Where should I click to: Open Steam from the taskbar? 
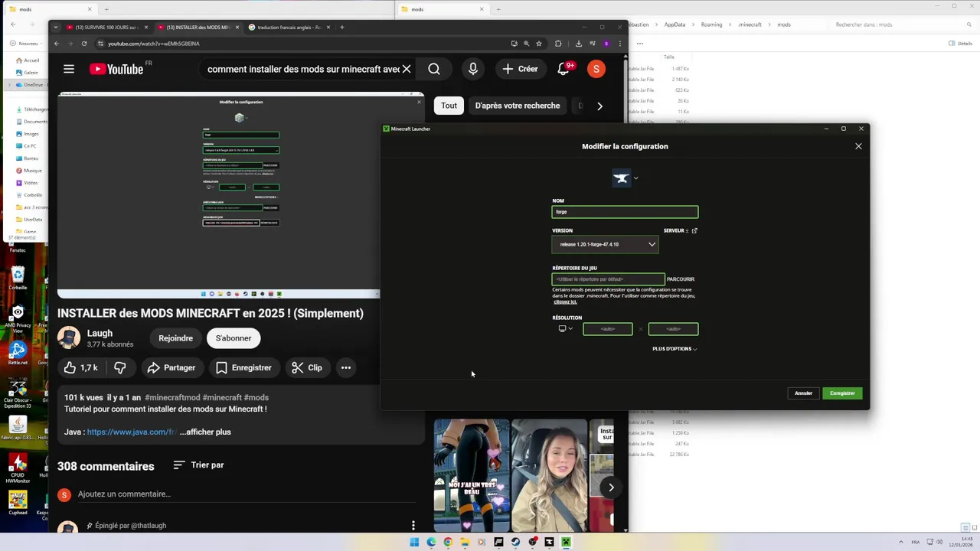click(x=515, y=542)
